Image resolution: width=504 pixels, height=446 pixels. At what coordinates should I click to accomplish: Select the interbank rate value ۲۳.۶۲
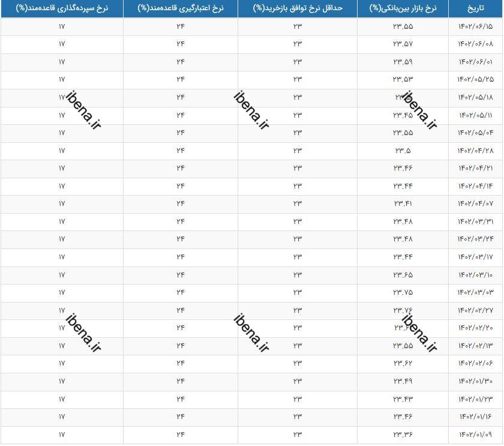click(x=403, y=363)
